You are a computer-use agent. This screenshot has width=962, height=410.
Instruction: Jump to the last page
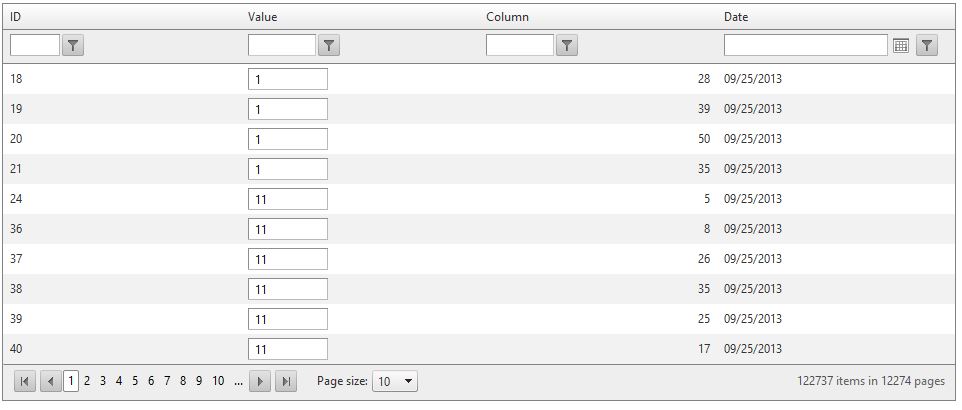pyautogui.click(x=286, y=381)
